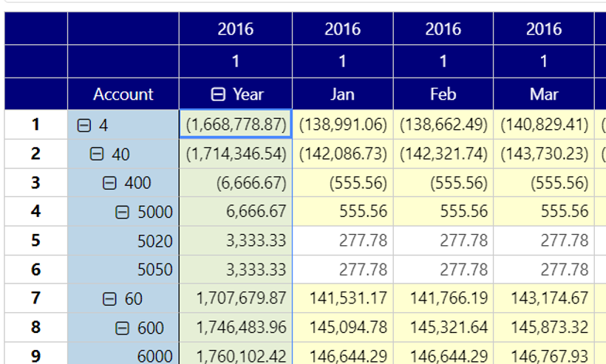Collapse account 60 node
Viewport: 606px width, 364px height.
coord(110,299)
